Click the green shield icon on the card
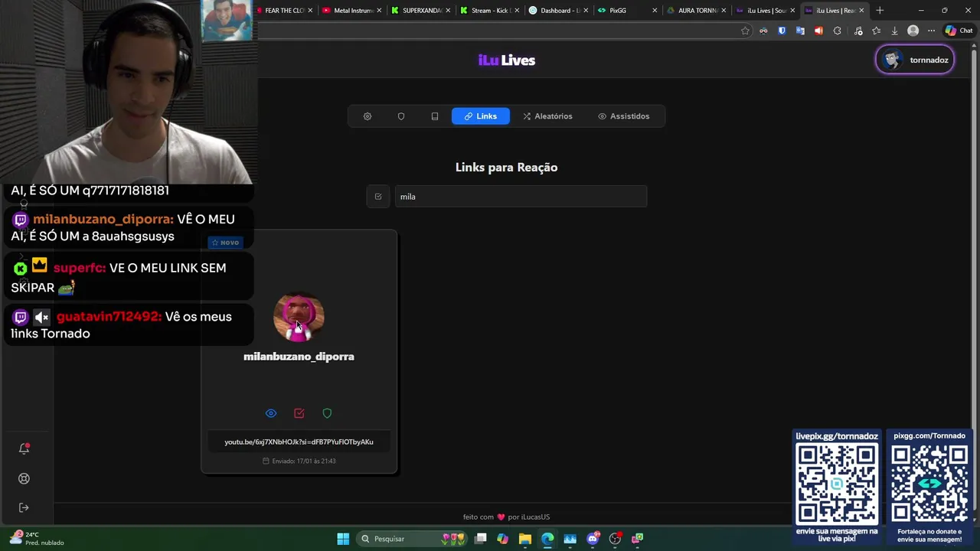Screen dimensions: 980x551 (327, 413)
